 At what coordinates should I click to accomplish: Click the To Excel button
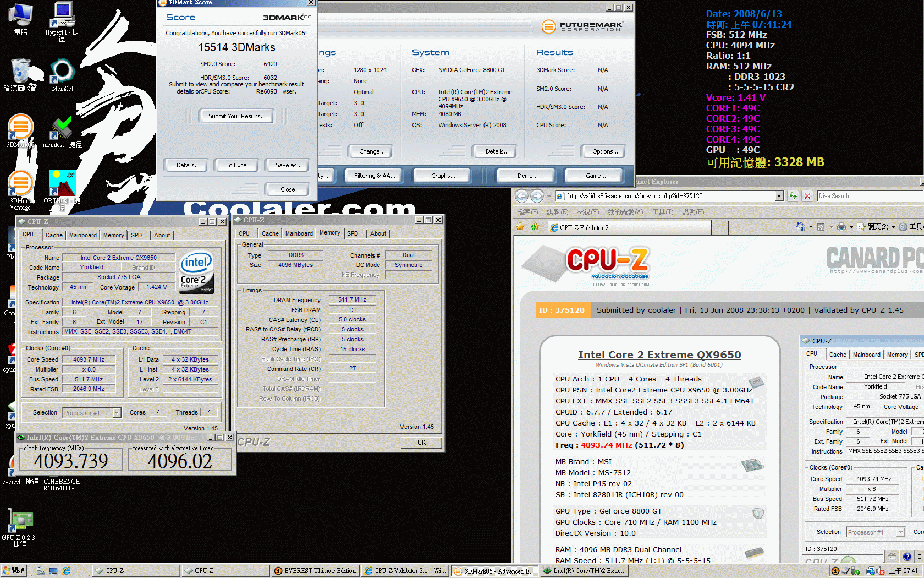click(x=237, y=165)
